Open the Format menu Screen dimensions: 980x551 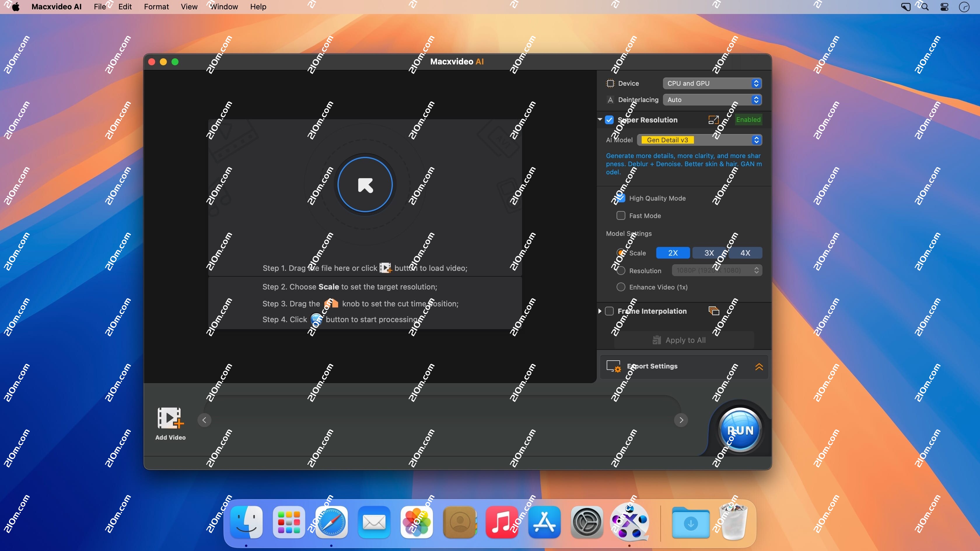(156, 6)
